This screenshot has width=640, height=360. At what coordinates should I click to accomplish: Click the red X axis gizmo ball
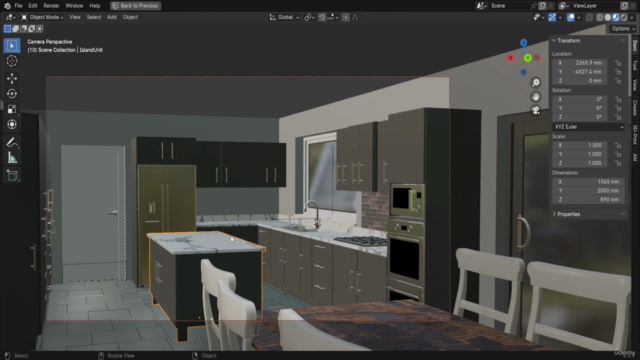(511, 58)
